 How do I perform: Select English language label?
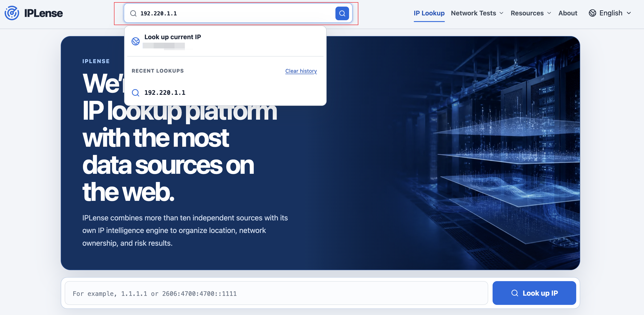pos(611,13)
